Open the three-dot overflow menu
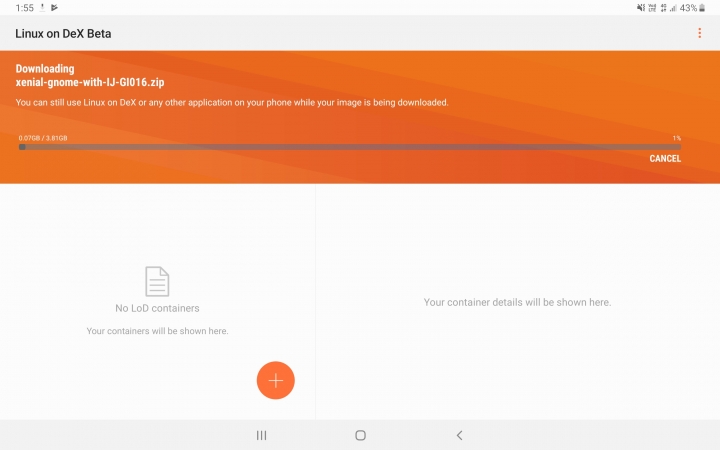This screenshot has width=720, height=450. click(x=699, y=33)
